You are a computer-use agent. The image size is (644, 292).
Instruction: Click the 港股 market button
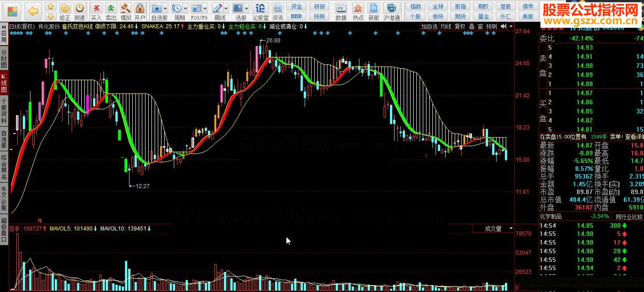tap(505, 6)
